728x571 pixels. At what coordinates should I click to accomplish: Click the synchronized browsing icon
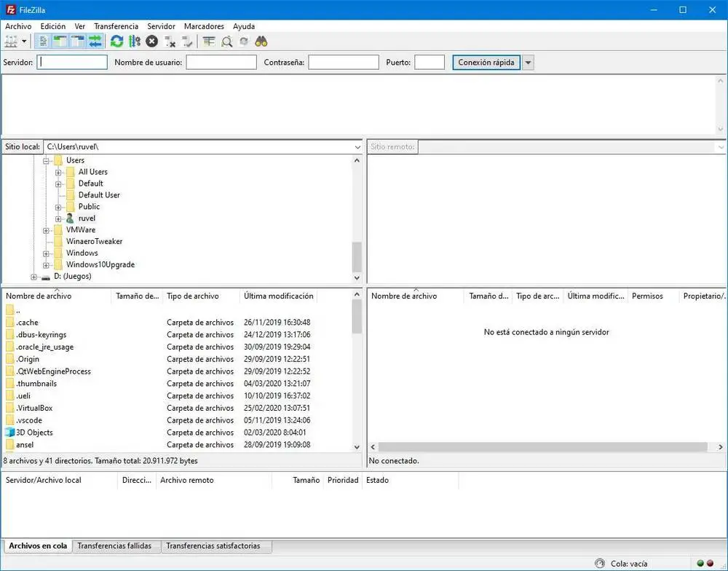[x=244, y=42]
